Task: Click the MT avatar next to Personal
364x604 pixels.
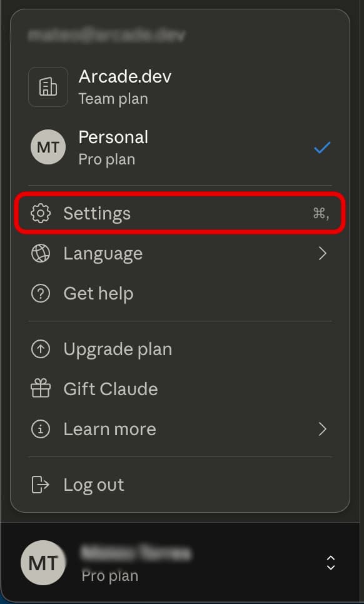Action: pyautogui.click(x=48, y=147)
